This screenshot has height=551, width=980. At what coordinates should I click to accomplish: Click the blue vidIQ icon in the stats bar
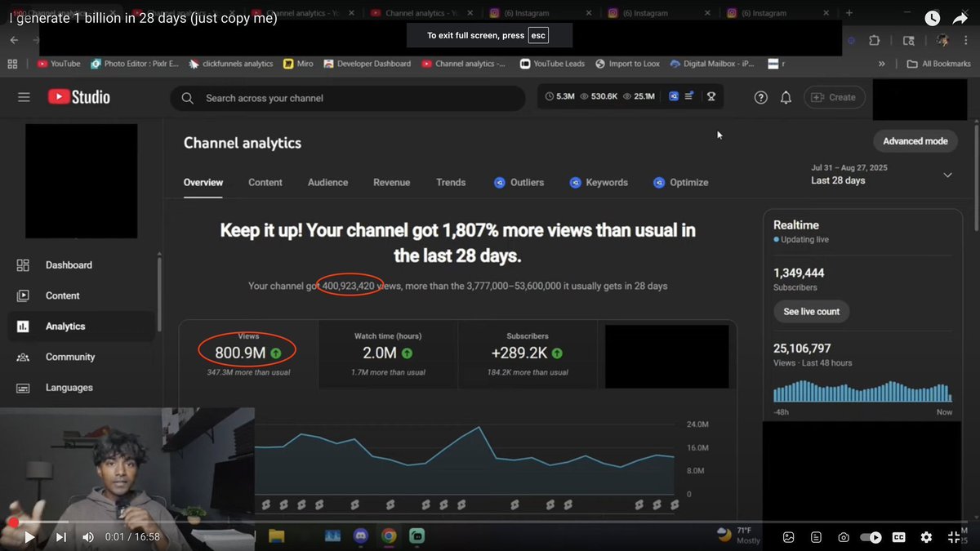pos(674,96)
